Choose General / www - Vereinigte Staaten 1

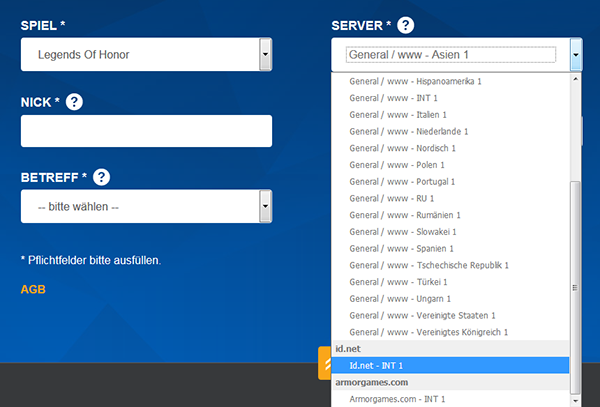click(451, 316)
